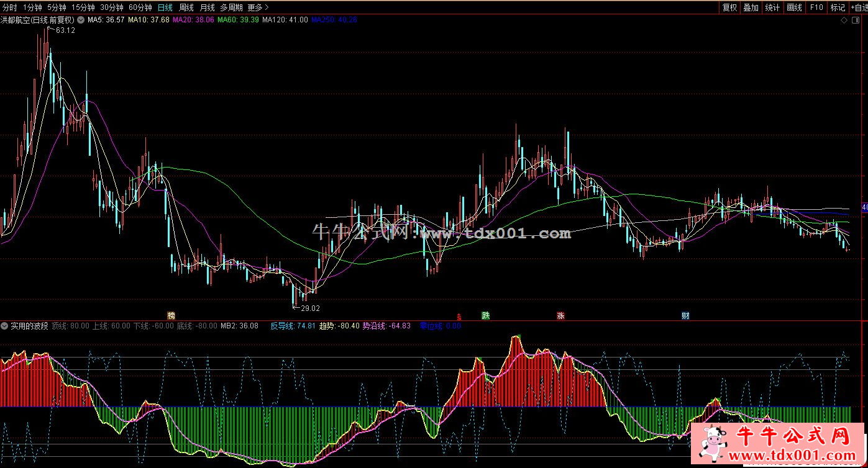Click the red S marker icon

459,317
